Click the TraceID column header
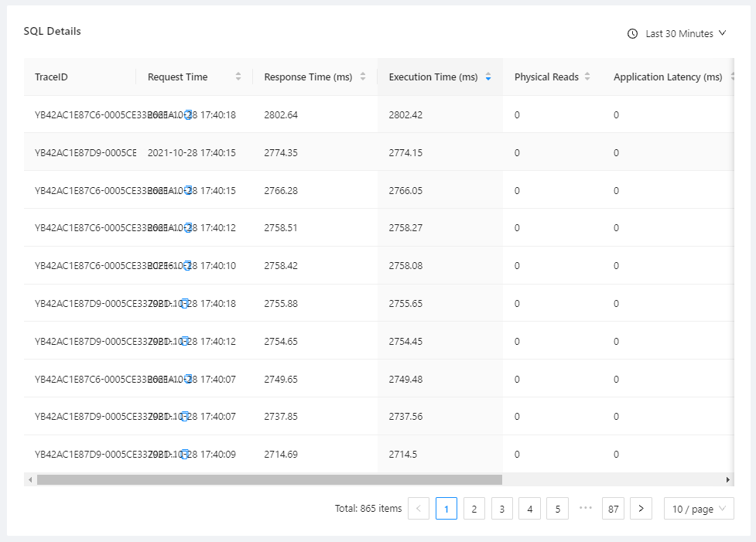The height and width of the screenshot is (542, 756). (51, 77)
